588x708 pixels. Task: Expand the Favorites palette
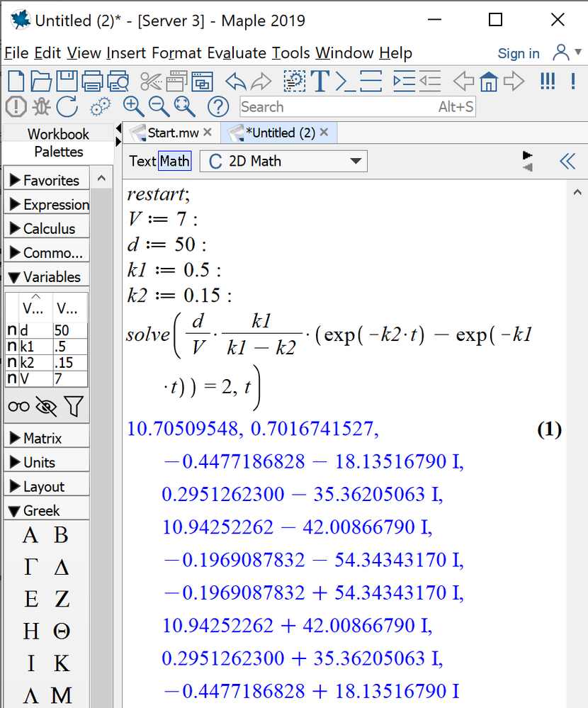tap(47, 180)
